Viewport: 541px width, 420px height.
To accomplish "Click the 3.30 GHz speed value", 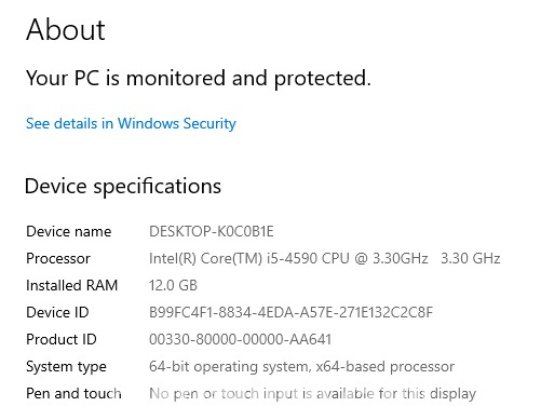I will point(470,258).
